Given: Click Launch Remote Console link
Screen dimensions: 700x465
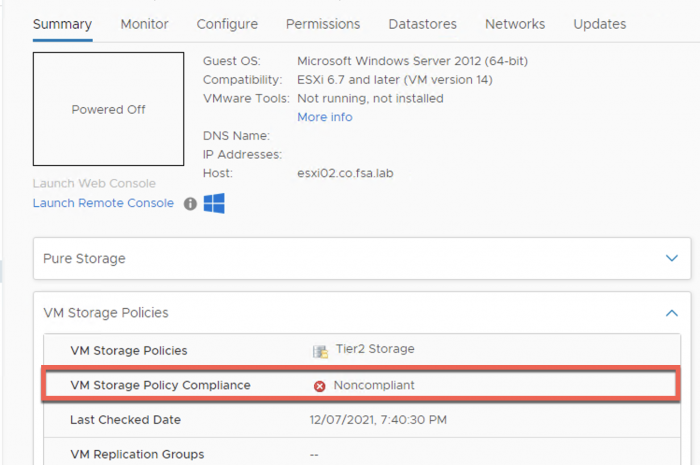Looking at the screenshot, I should tap(103, 203).
